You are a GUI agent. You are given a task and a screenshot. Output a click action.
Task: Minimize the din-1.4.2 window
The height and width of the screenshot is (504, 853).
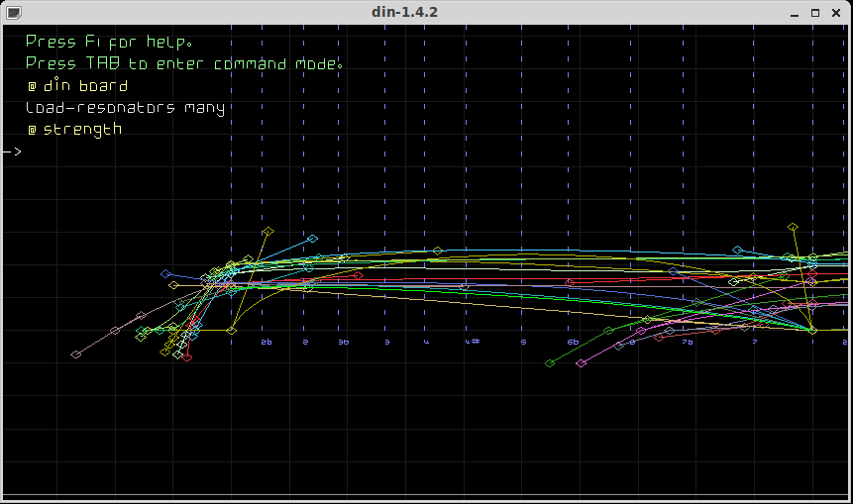[x=796, y=13]
